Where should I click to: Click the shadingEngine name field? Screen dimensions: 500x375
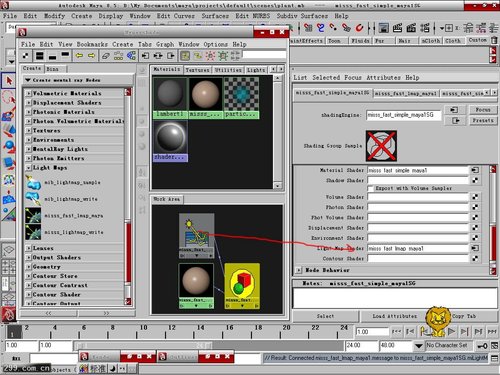click(x=404, y=115)
